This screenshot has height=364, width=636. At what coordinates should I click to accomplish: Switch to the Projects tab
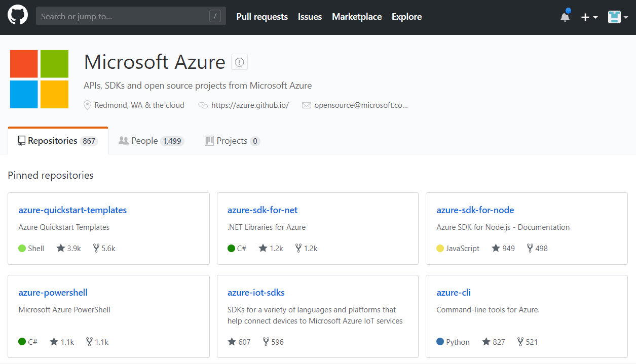point(232,141)
